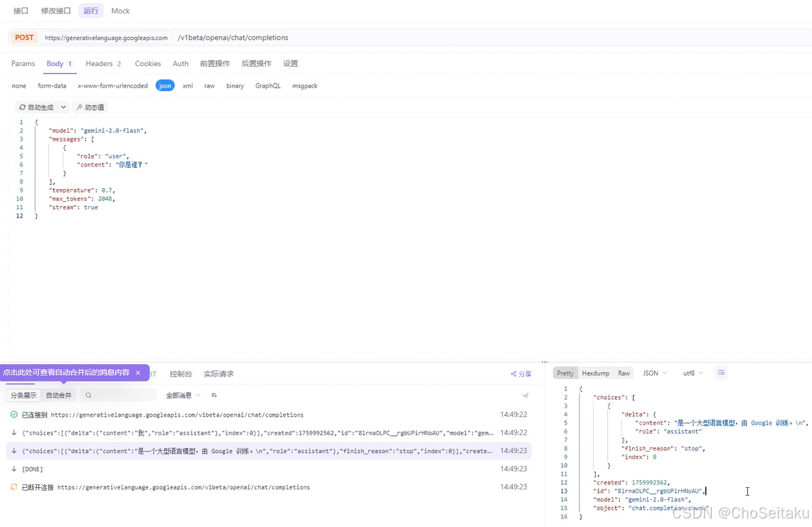Open the 实际请求 tab
This screenshot has height=527, width=812.
click(x=218, y=374)
